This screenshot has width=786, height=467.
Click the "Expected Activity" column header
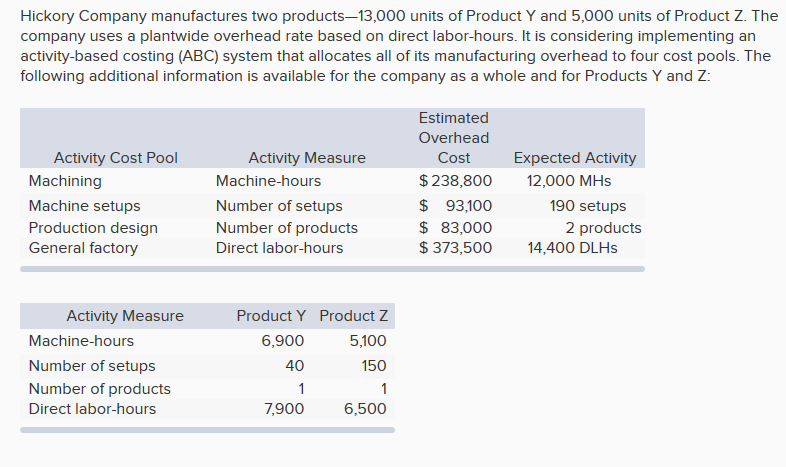pos(574,157)
